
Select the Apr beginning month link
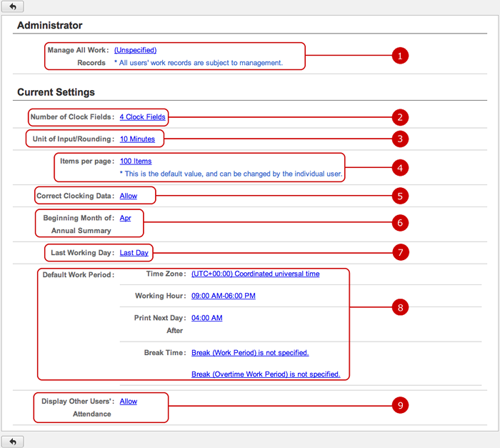click(125, 218)
